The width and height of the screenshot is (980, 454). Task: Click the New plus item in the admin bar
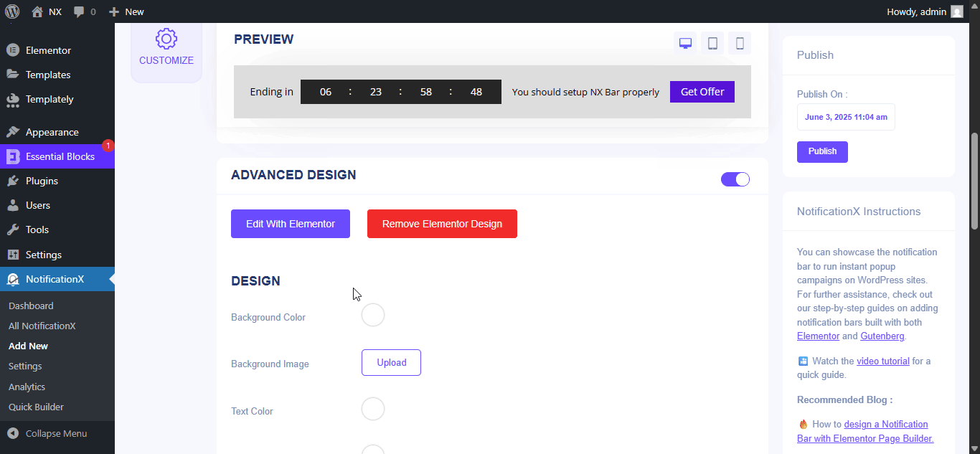[x=126, y=11]
